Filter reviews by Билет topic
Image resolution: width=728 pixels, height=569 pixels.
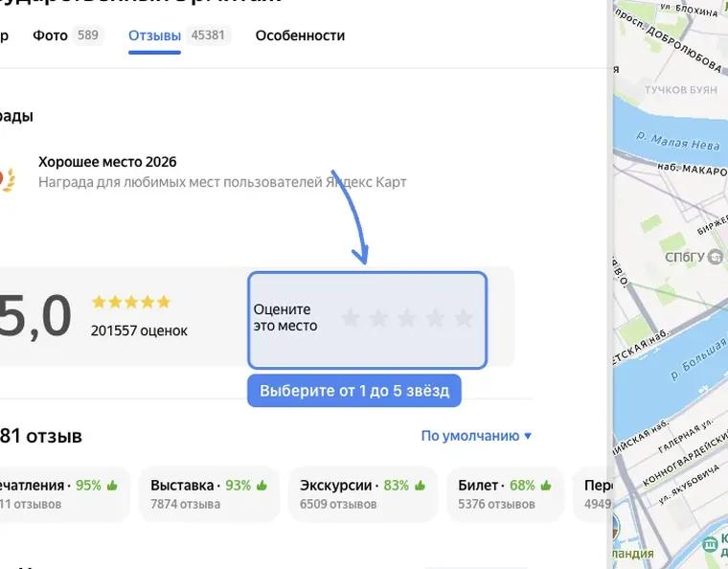click(505, 494)
